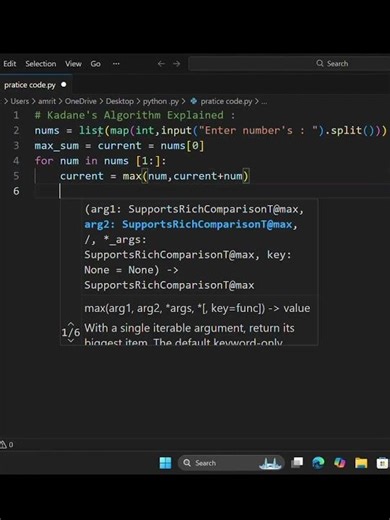Open File Explorer from taskbar
Viewport: 390px width, 520px height.
[x=361, y=463]
